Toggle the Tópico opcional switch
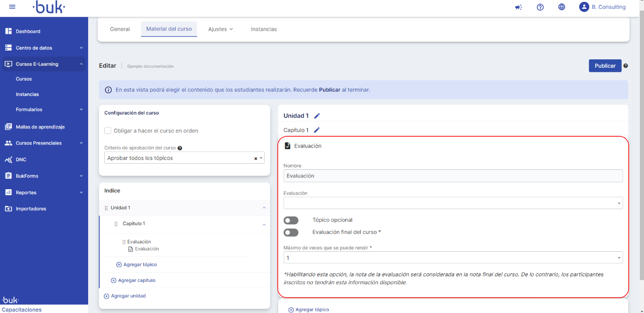The image size is (644, 313). 291,220
